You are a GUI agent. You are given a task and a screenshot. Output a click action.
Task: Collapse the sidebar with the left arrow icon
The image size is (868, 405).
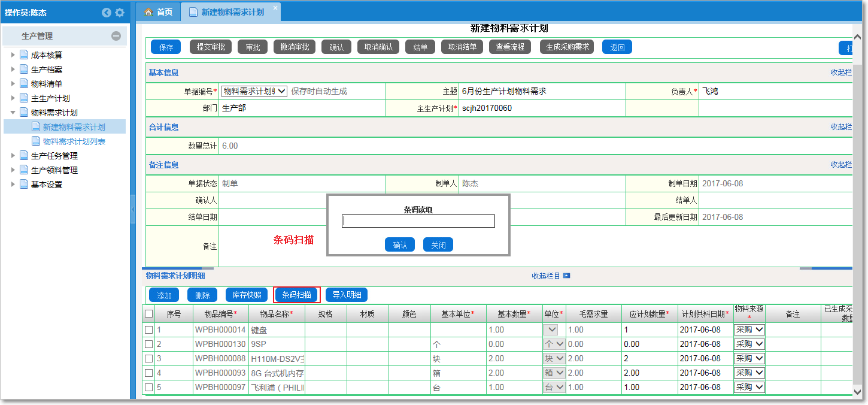(107, 13)
